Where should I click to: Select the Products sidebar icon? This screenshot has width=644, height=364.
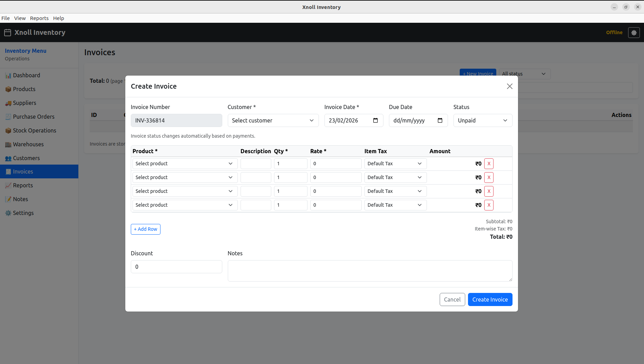8,89
